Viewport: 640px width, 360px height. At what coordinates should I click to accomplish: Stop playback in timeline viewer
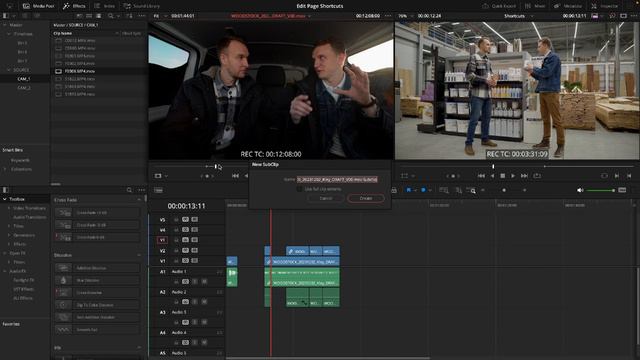tap(502, 176)
